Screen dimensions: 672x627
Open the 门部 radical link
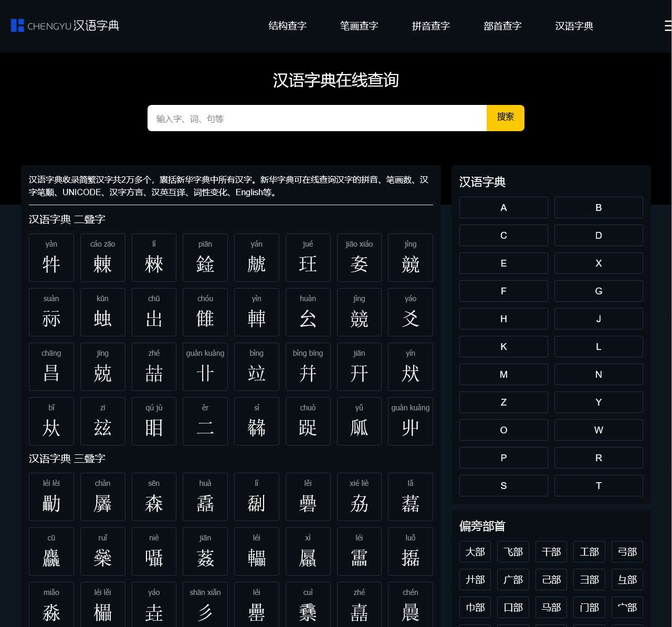pos(589,607)
